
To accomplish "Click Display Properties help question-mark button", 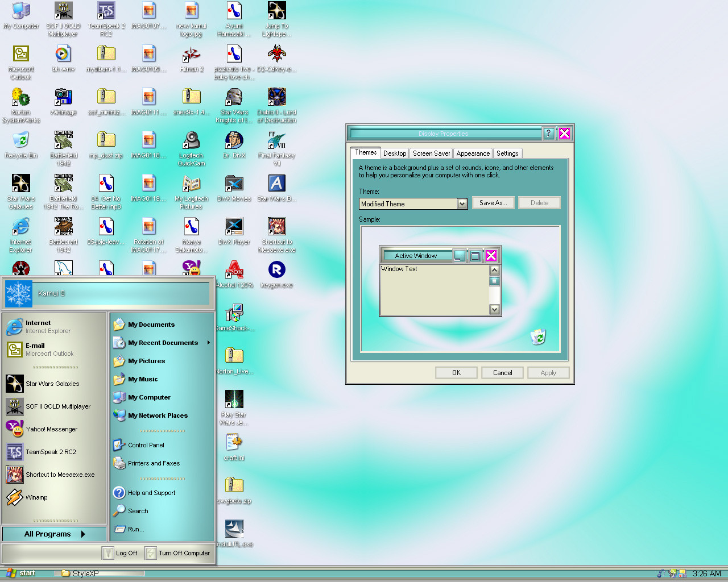I will tap(548, 134).
